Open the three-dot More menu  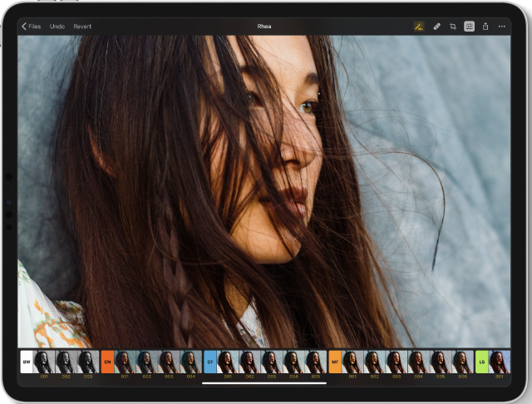point(501,27)
